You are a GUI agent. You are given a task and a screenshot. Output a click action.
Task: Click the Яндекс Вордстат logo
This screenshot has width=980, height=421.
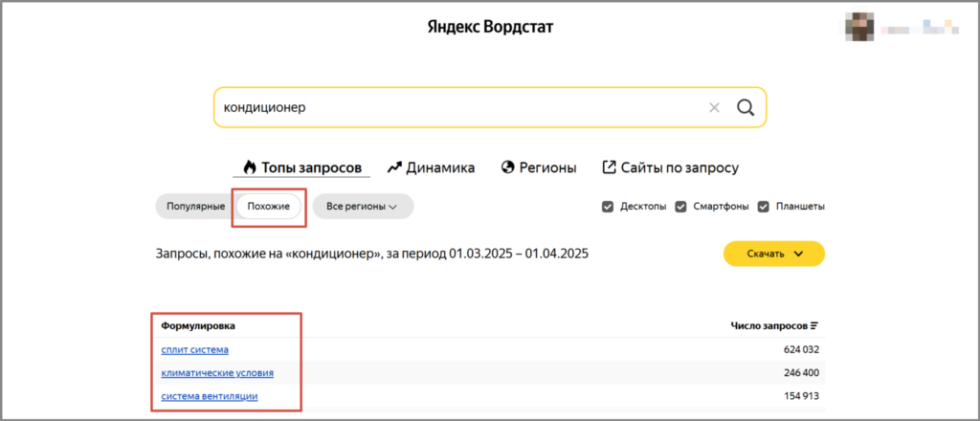click(x=490, y=27)
